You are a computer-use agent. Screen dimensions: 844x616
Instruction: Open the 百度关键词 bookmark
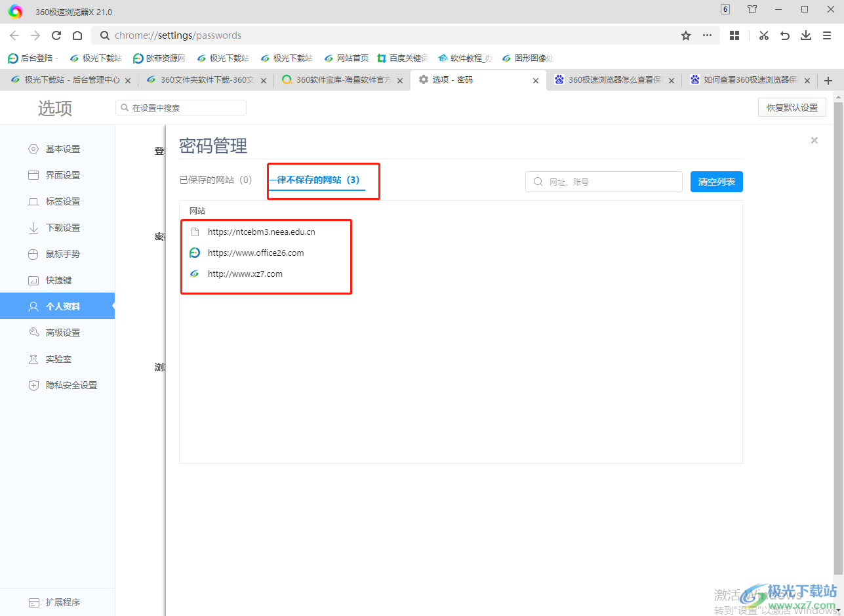[x=403, y=58]
